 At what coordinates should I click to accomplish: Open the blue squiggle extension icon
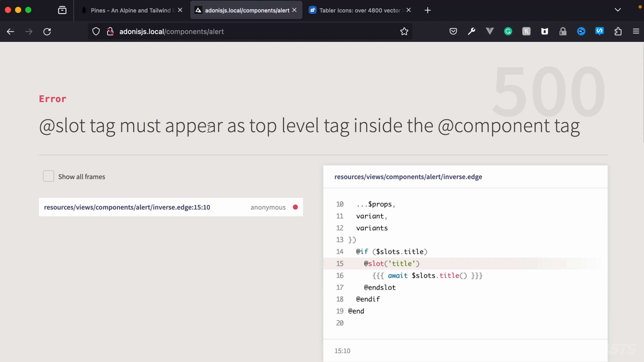point(600,31)
